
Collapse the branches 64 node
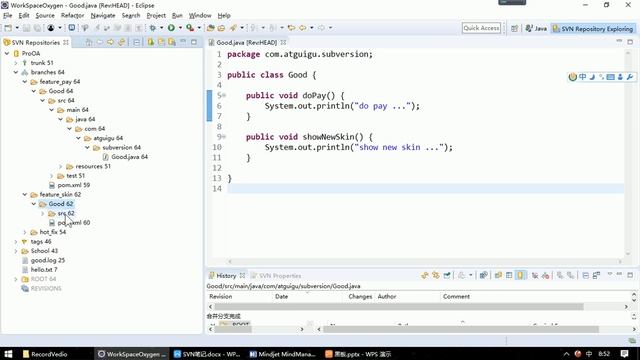[16, 72]
